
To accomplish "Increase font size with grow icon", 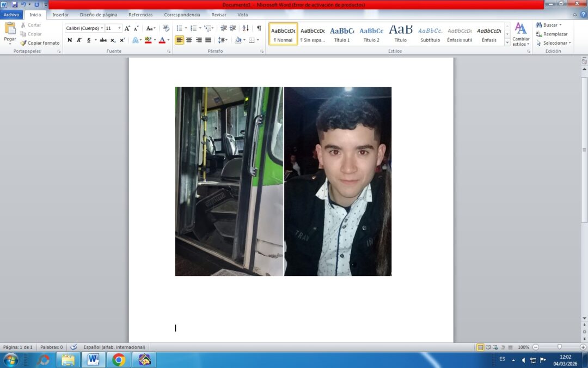I will point(127,28).
